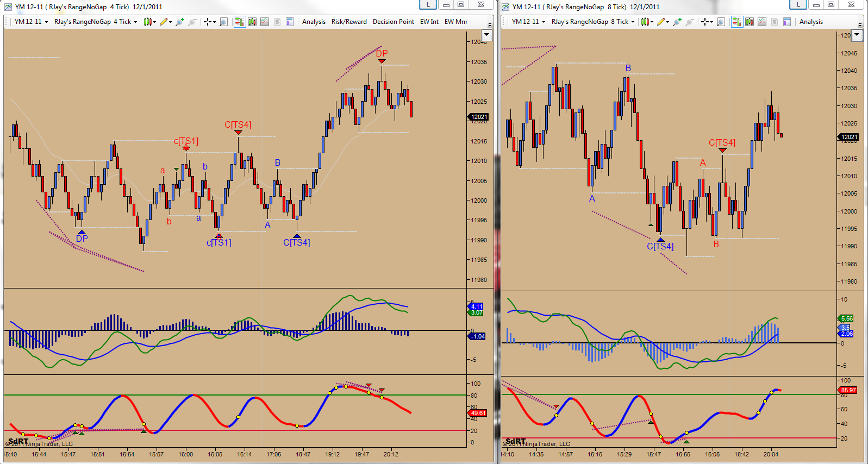Viewport: 868px width, 464px height.
Task: Select the draw pencil tool in 4 Tick window
Action: pos(164,22)
